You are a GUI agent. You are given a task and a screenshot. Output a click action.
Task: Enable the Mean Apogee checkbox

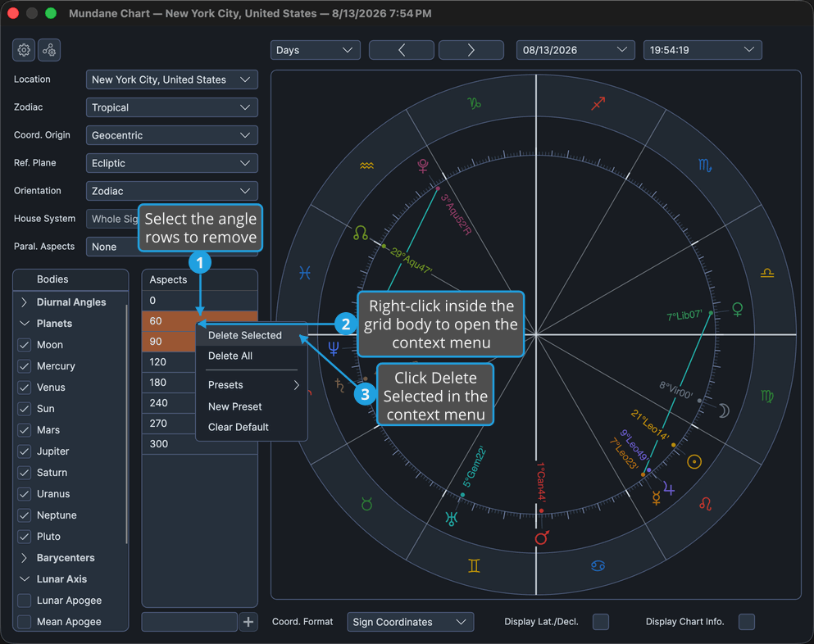(x=24, y=622)
